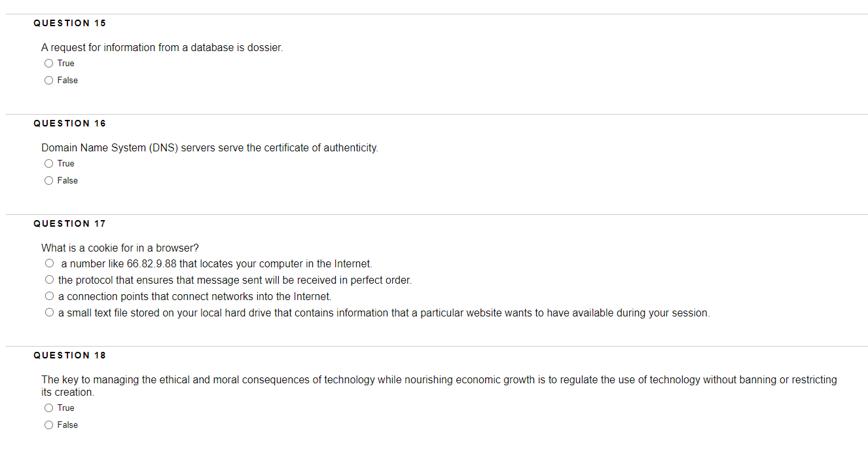Choose False radio circle under Question 15
This screenshot has height=458, width=868.
49,81
